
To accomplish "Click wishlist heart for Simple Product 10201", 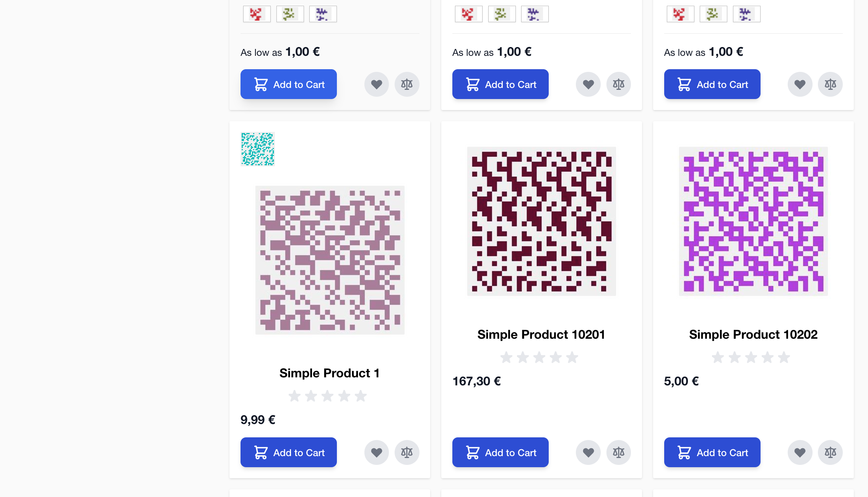I will coord(588,453).
